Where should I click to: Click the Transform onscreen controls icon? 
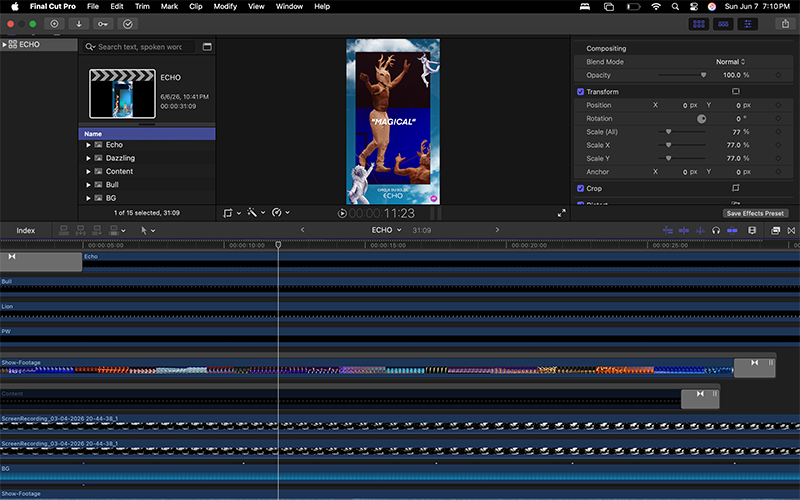(735, 91)
